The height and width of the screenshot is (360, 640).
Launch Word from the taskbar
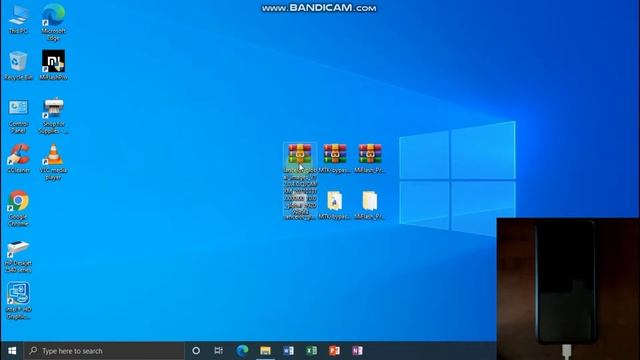(x=288, y=351)
